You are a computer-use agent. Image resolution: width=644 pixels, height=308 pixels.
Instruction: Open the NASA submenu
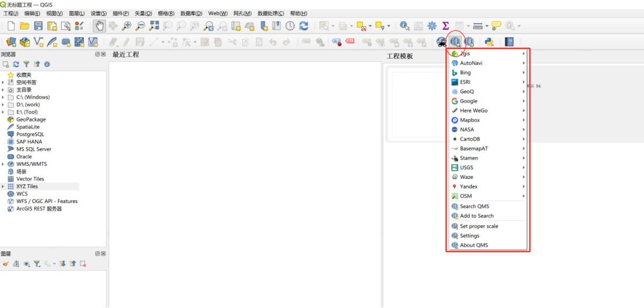point(488,129)
